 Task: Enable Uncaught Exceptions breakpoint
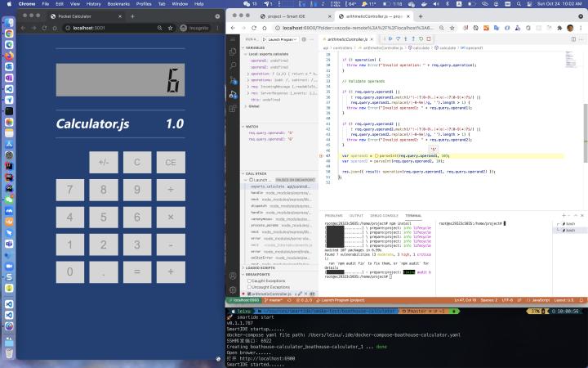(x=250, y=287)
